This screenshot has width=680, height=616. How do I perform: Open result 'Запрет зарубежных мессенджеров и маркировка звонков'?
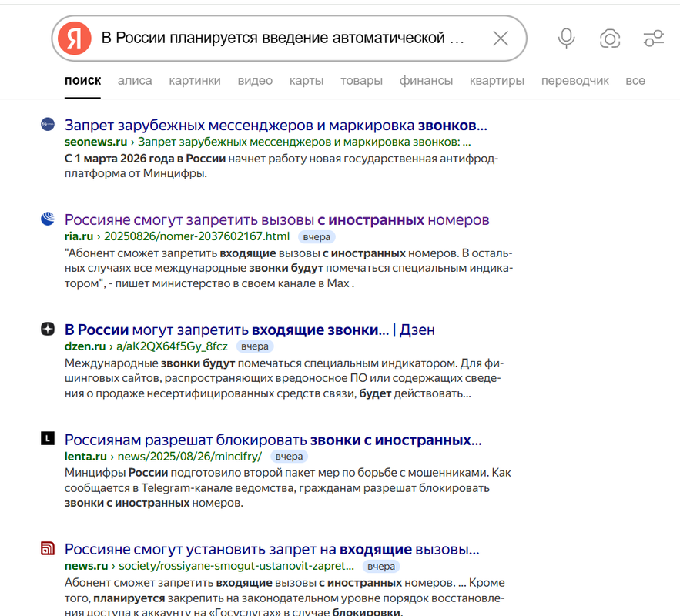[276, 126]
